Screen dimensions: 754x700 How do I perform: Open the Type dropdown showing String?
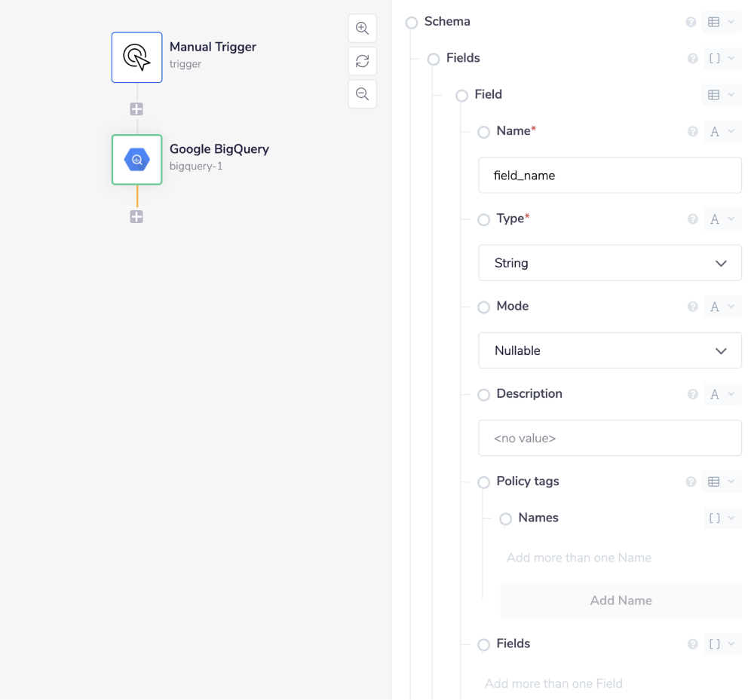coord(609,262)
